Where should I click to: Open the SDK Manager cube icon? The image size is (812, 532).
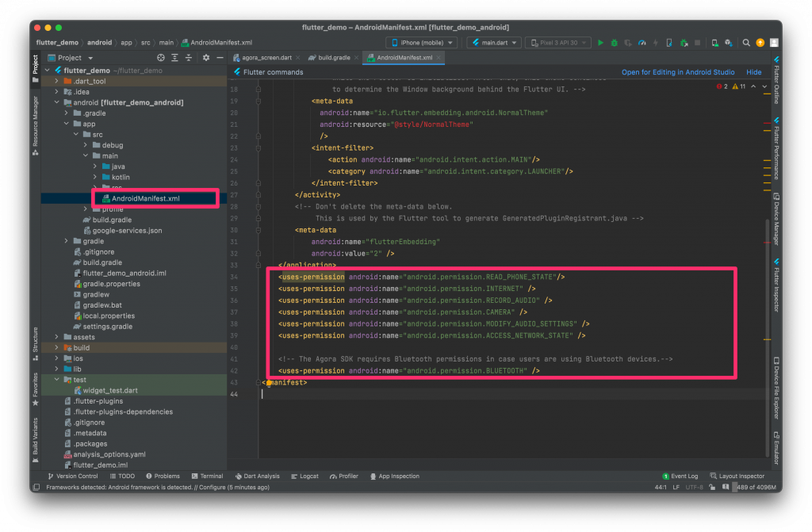(x=729, y=43)
